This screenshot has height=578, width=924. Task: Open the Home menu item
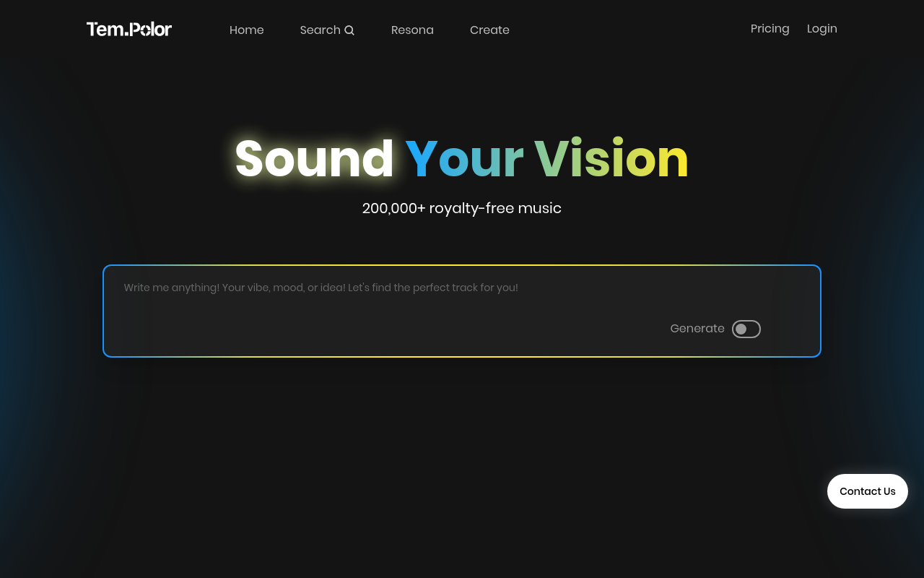[x=246, y=30]
